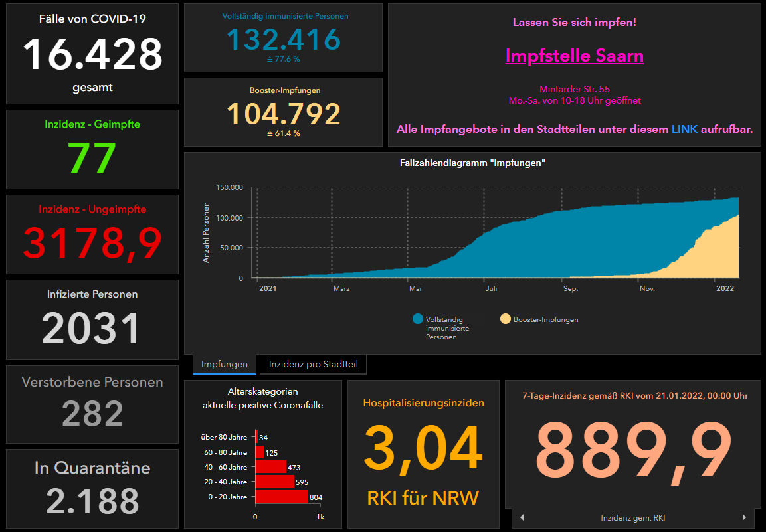The height and width of the screenshot is (532, 766).
Task: Click the previous arrow in the Inzidenz gem. RKI panel
Action: click(x=522, y=517)
